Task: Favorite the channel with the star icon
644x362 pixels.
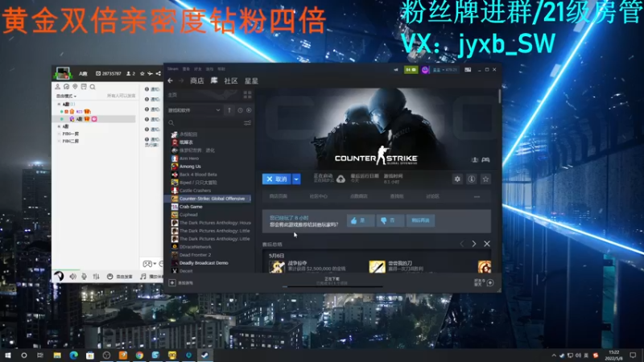Action: coord(142,73)
